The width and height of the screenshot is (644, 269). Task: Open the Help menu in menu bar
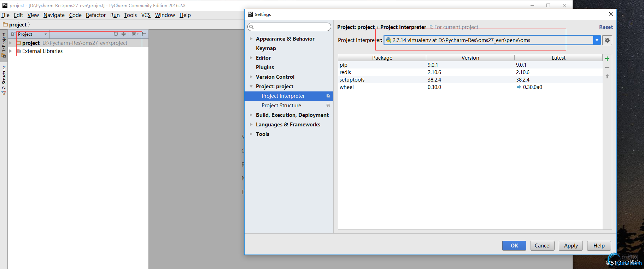pos(185,15)
